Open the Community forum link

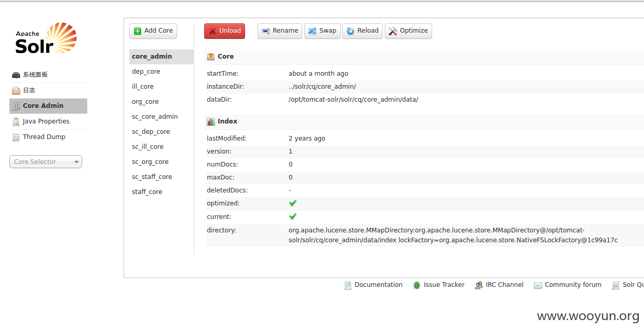(x=568, y=285)
